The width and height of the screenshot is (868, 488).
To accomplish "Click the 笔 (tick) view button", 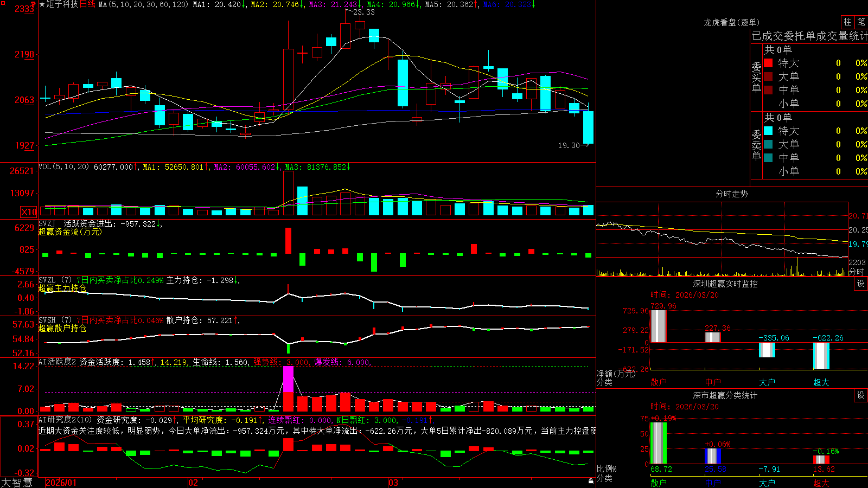I will pyautogui.click(x=861, y=22).
